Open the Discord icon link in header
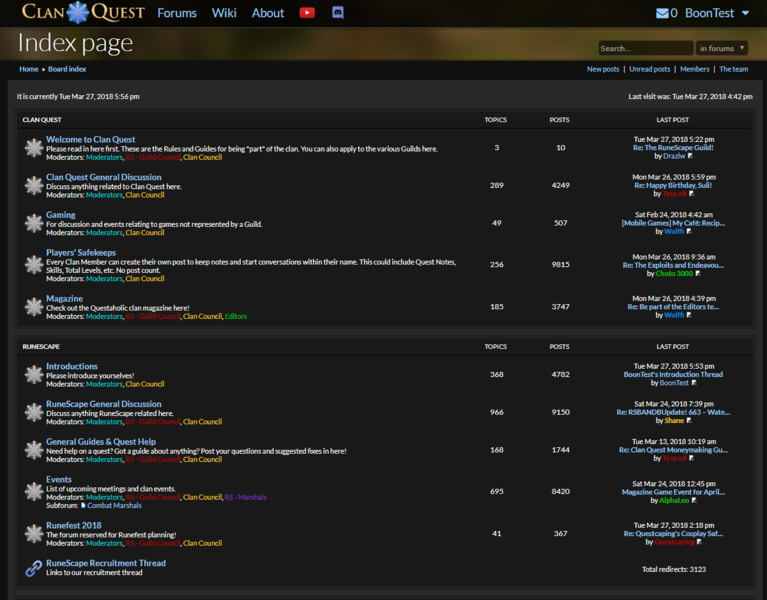The width and height of the screenshot is (767, 600). (338, 13)
